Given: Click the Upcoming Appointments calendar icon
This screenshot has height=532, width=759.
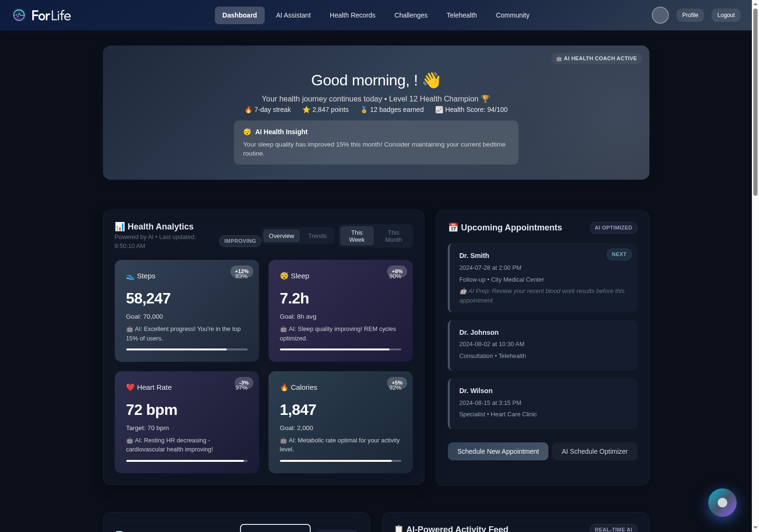Looking at the screenshot, I should pos(453,228).
